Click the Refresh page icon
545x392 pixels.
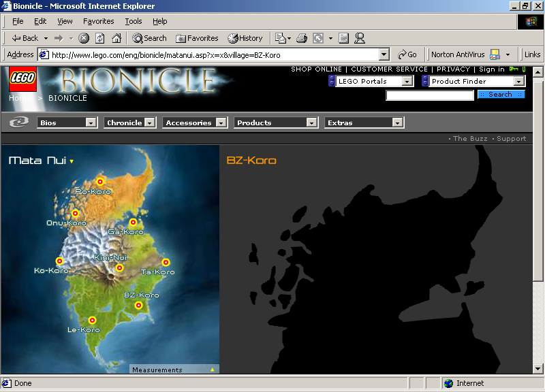point(100,38)
